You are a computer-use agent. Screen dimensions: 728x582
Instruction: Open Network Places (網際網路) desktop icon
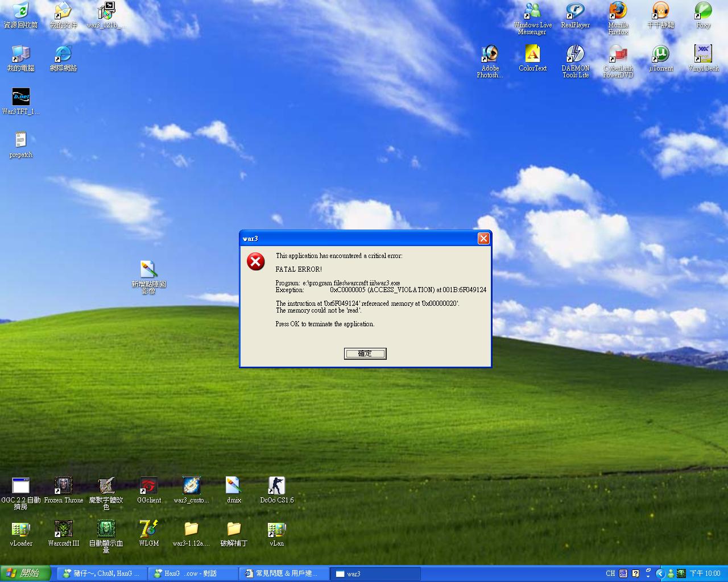[x=63, y=58]
